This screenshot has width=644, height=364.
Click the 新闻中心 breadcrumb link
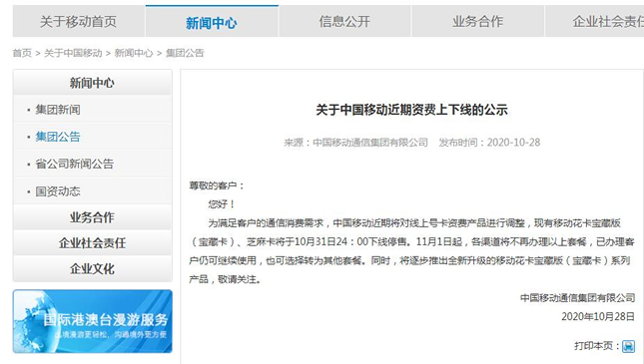point(134,53)
